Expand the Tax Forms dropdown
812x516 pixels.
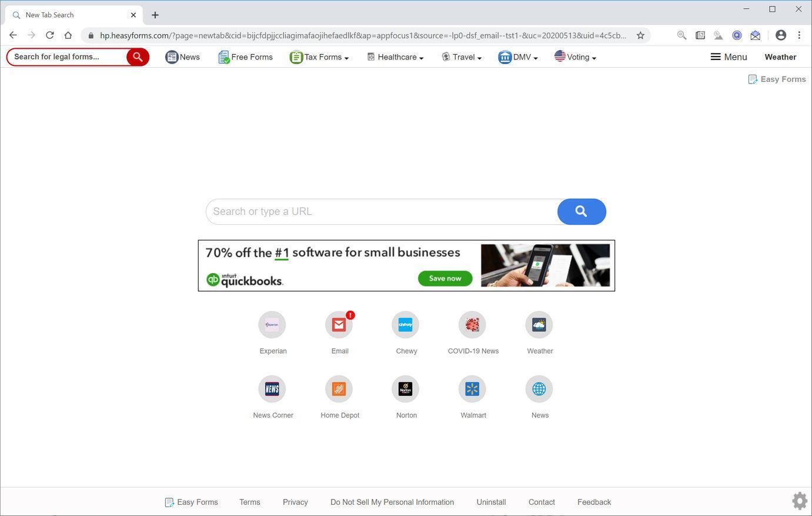coord(319,57)
